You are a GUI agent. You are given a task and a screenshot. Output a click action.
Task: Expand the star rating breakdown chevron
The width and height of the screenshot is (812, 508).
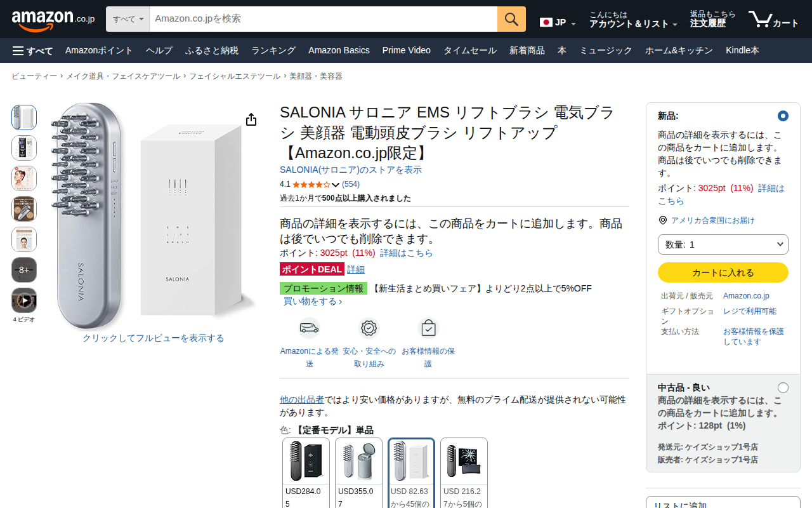tap(336, 185)
